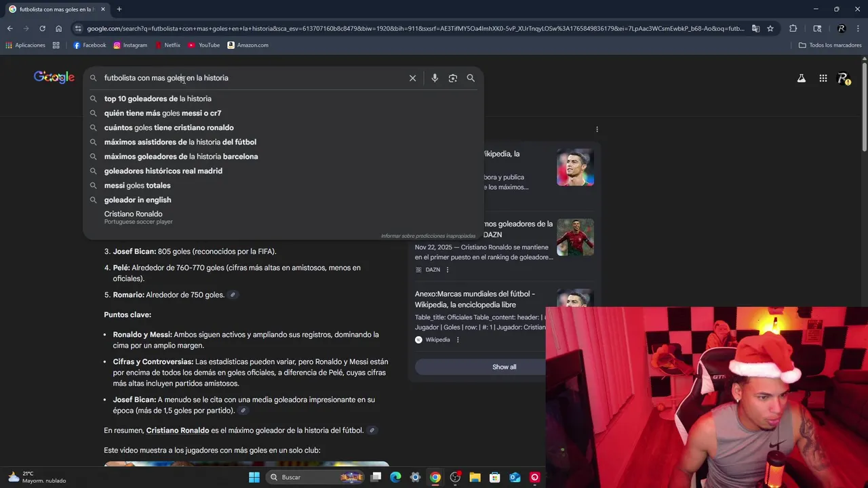The height and width of the screenshot is (488, 868).
Task: Open File Explorer from taskbar
Action: pos(475,477)
